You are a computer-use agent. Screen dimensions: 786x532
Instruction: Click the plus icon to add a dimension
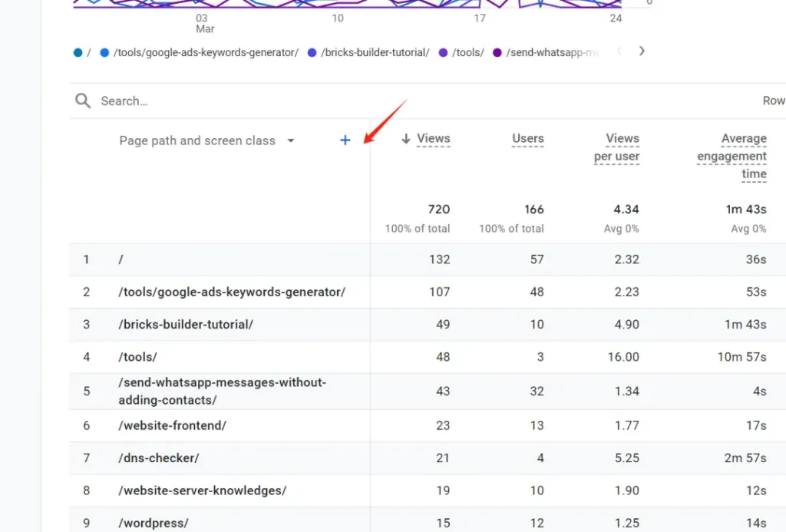[x=345, y=140]
